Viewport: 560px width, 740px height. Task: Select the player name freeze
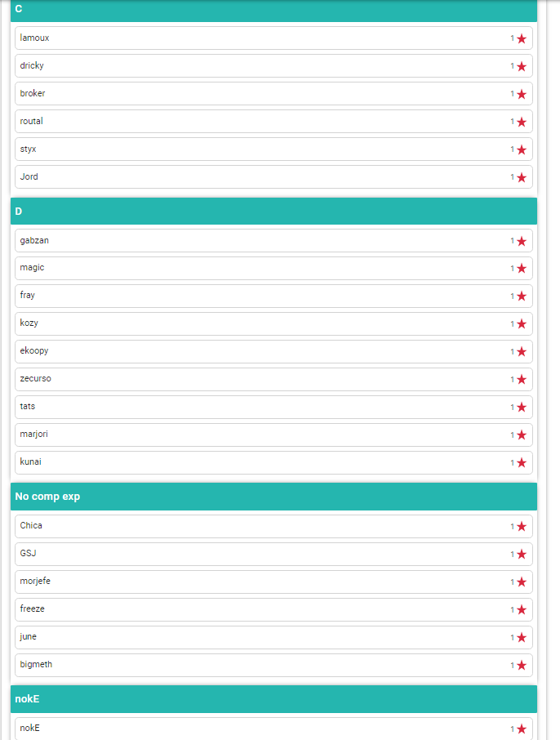pos(32,608)
